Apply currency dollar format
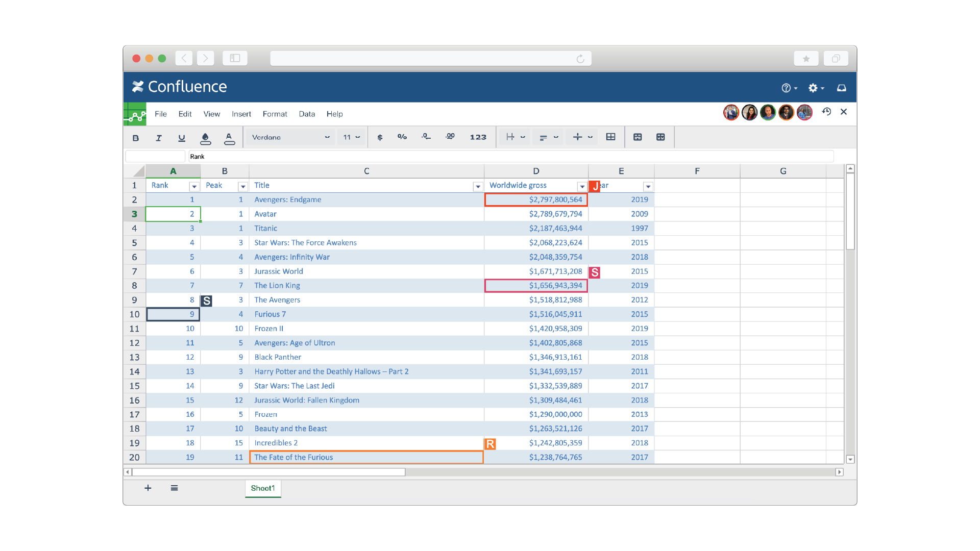 pos(380,137)
